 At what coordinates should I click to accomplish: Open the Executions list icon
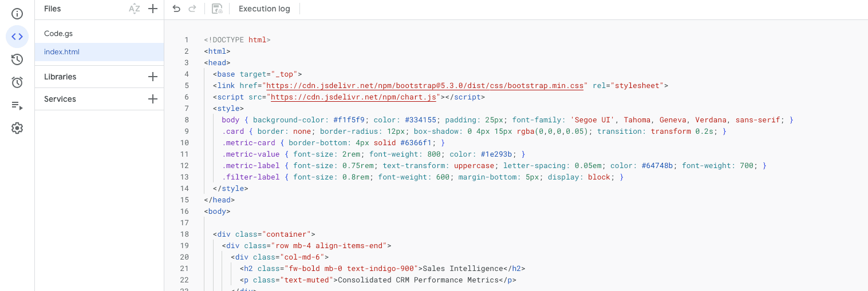click(17, 105)
